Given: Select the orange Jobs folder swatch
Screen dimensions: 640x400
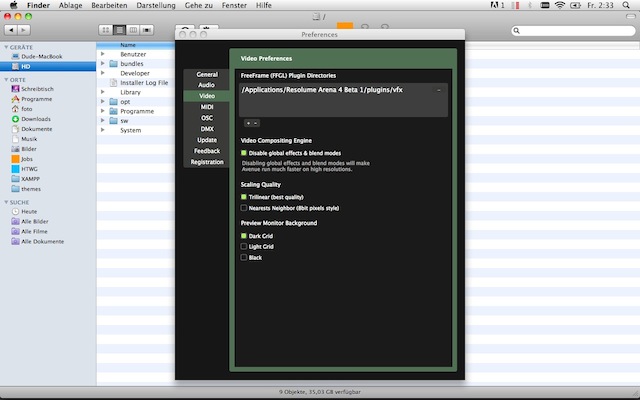Looking at the screenshot, I should [x=15, y=159].
